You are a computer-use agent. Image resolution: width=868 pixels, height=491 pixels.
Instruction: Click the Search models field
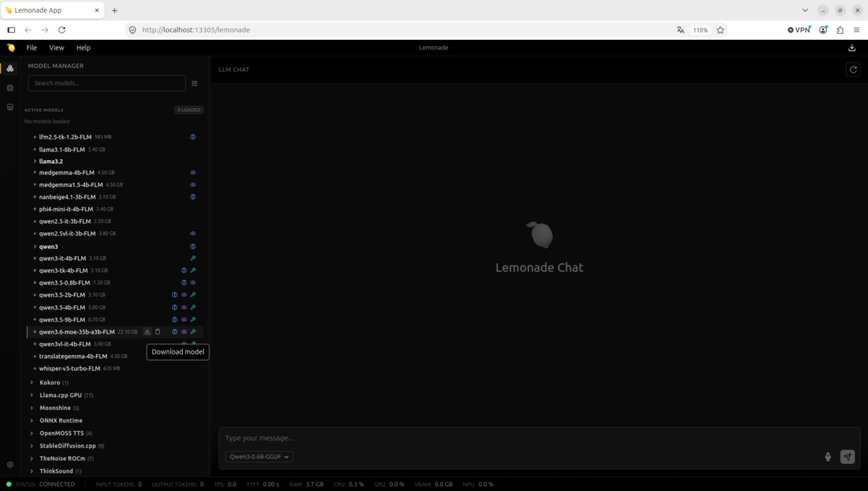coord(107,83)
